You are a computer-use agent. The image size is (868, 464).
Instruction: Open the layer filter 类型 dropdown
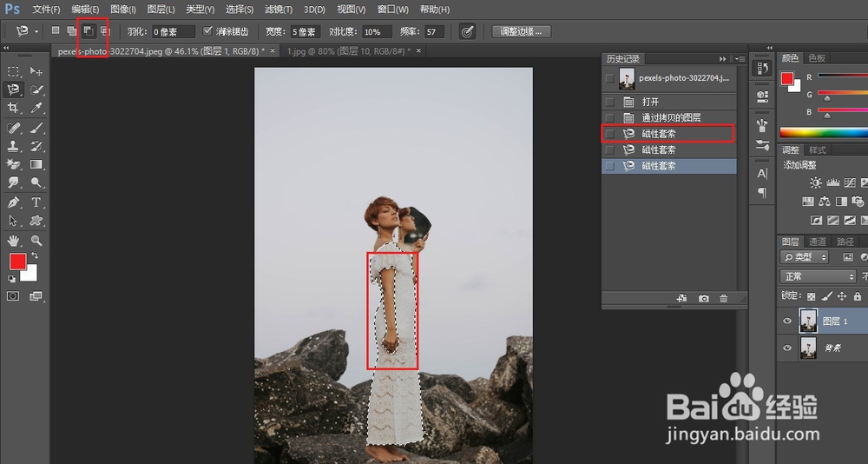coord(805,256)
